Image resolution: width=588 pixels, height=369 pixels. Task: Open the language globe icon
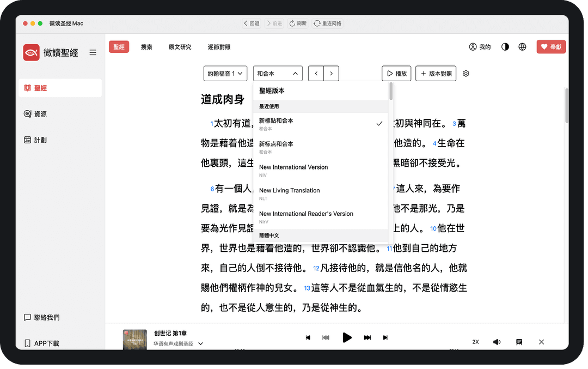point(522,47)
